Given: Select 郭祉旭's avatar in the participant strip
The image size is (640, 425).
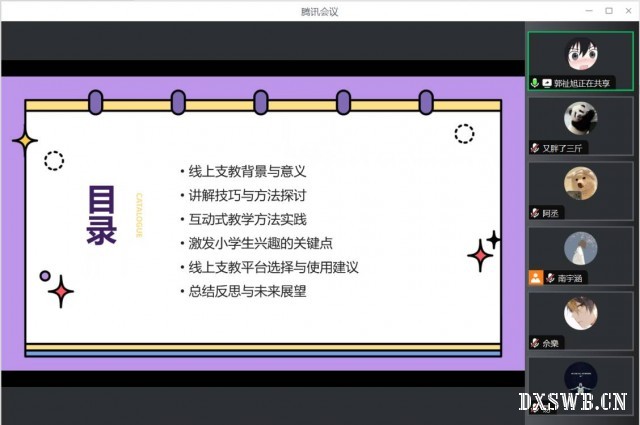Looking at the screenshot, I should tap(580, 53).
